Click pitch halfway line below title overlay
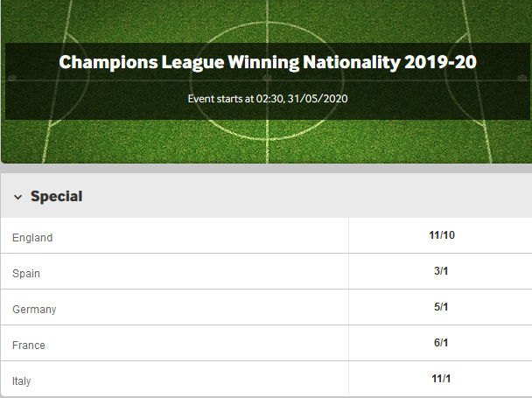 click(x=268, y=141)
